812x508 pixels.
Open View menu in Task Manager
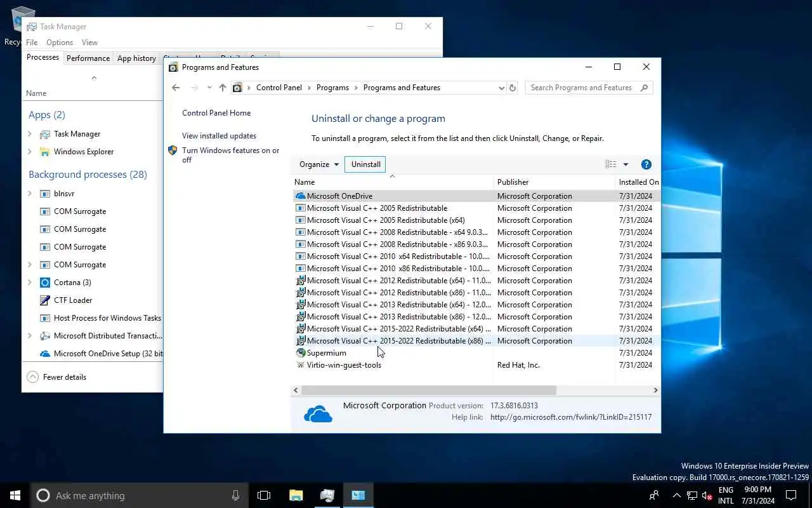tap(89, 43)
